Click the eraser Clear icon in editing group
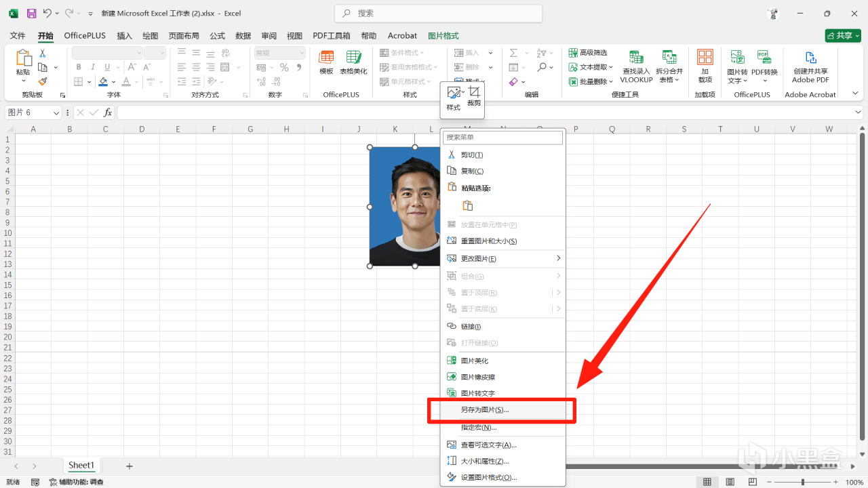868x488 pixels. [x=513, y=81]
